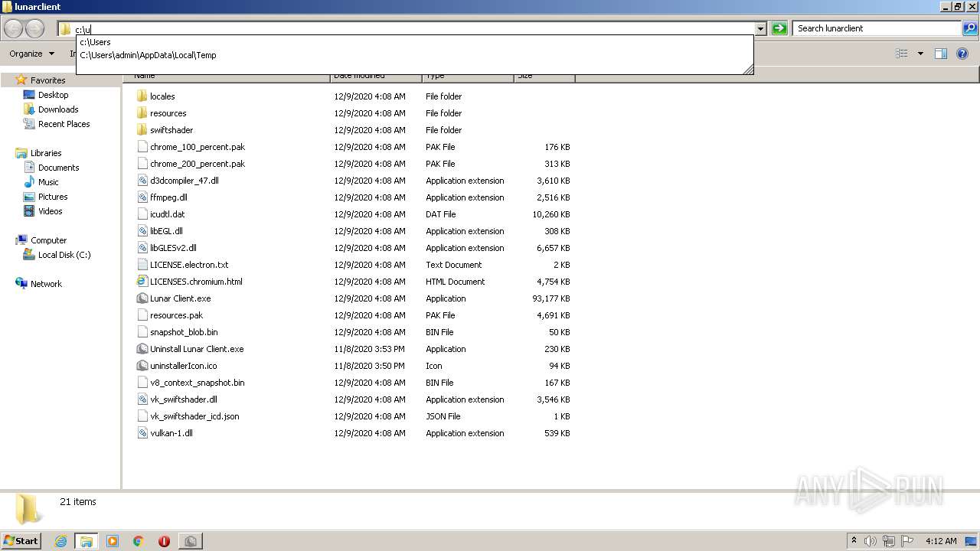Sort by the Type column header
Image resolution: width=980 pixels, height=551 pixels.
(468, 76)
